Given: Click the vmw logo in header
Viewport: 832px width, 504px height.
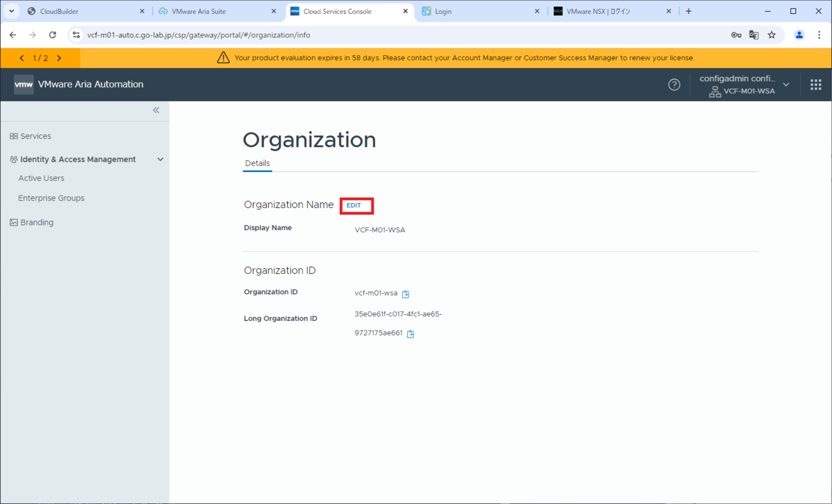Looking at the screenshot, I should (x=24, y=85).
